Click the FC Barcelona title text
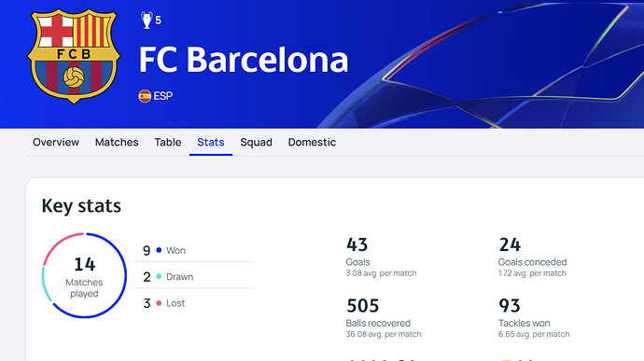Image resolution: width=644 pixels, height=361 pixels. [x=244, y=60]
